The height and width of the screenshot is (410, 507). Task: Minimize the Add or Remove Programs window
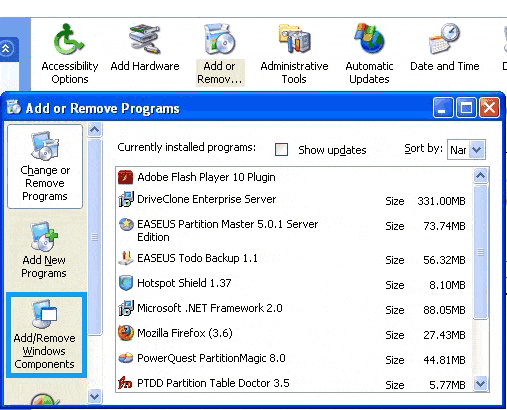pos(443,108)
